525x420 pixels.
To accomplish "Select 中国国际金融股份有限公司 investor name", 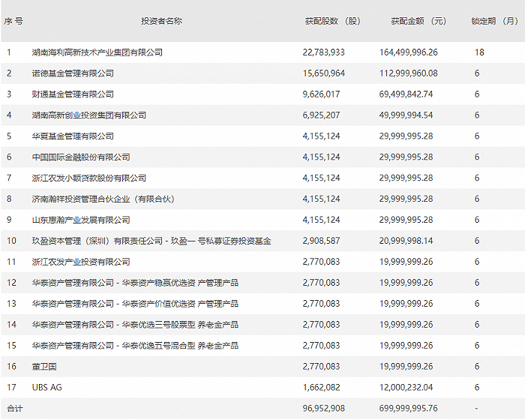I will pyautogui.click(x=81, y=157).
